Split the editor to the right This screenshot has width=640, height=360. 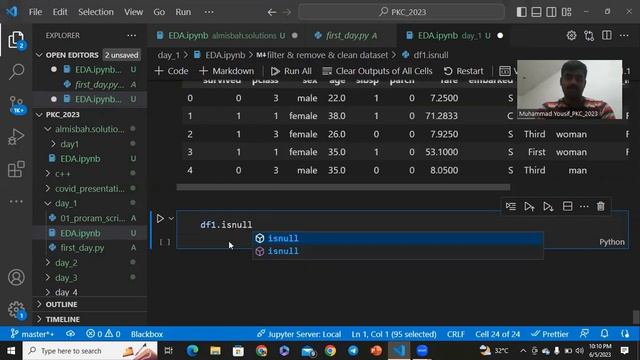(x=607, y=36)
